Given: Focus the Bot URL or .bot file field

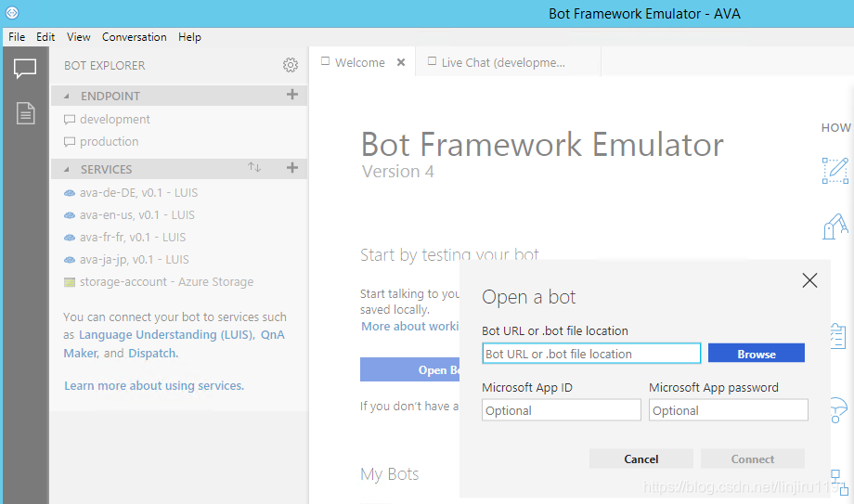Looking at the screenshot, I should [x=591, y=353].
